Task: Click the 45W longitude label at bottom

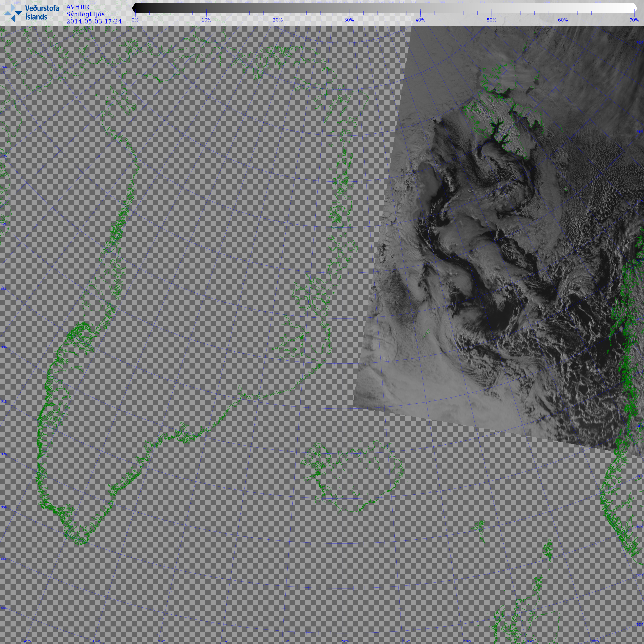Action: tap(28, 641)
